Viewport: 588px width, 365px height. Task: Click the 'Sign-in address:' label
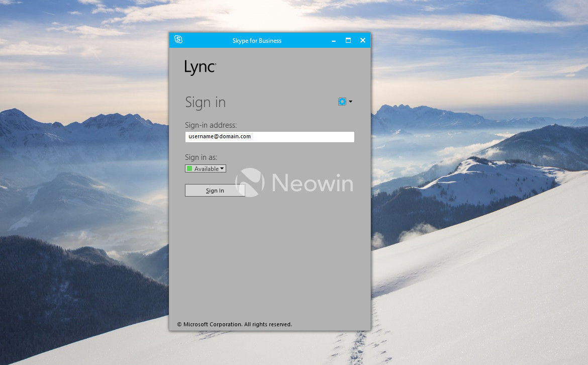tap(211, 125)
